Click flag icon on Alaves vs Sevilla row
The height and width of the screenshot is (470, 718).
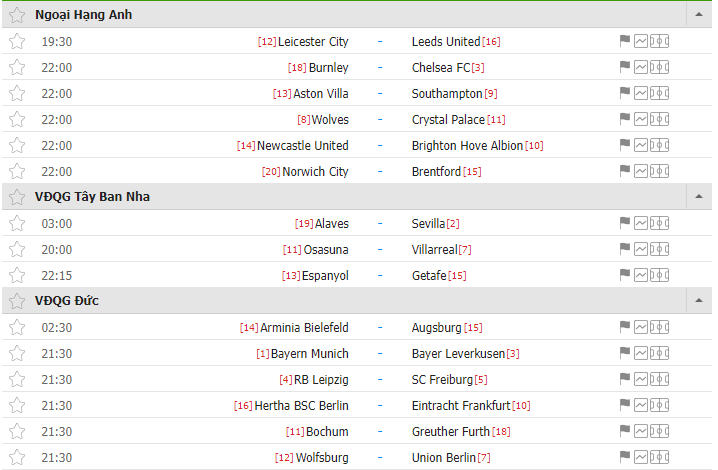coord(625,223)
